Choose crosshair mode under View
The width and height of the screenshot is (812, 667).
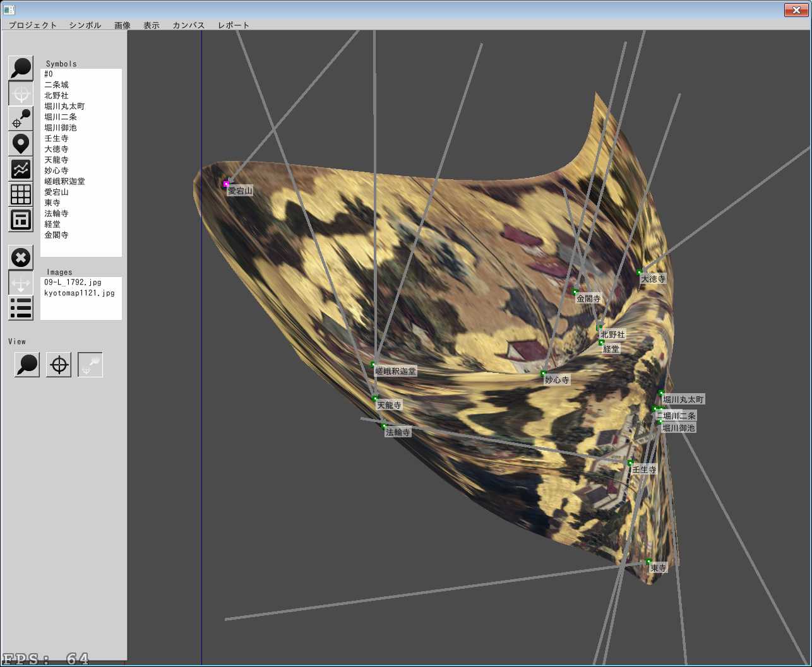pyautogui.click(x=59, y=365)
